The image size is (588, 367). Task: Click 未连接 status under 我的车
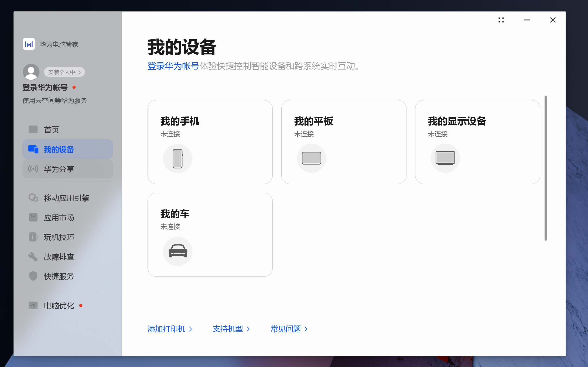[170, 227]
